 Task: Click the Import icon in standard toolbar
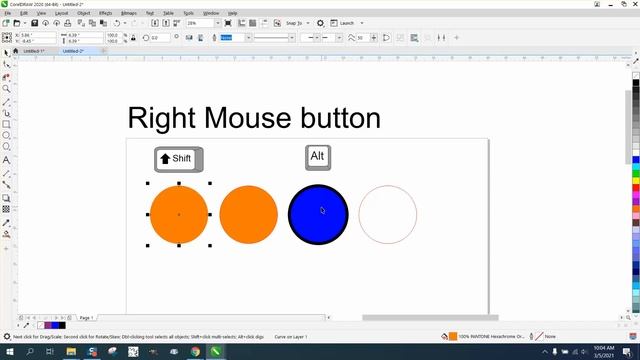(155, 23)
